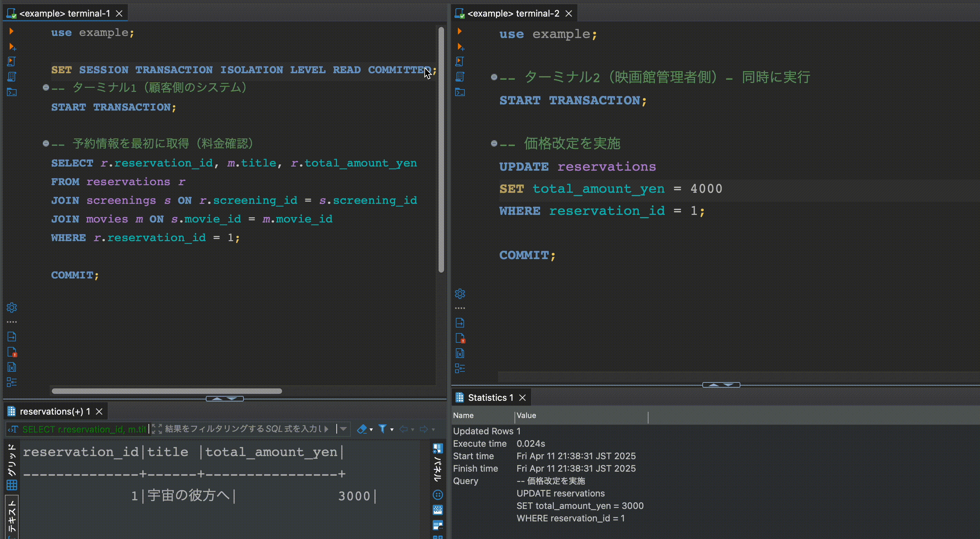This screenshot has width=980, height=539.
Task: Click the SQL filter expression input field
Action: (x=243, y=429)
